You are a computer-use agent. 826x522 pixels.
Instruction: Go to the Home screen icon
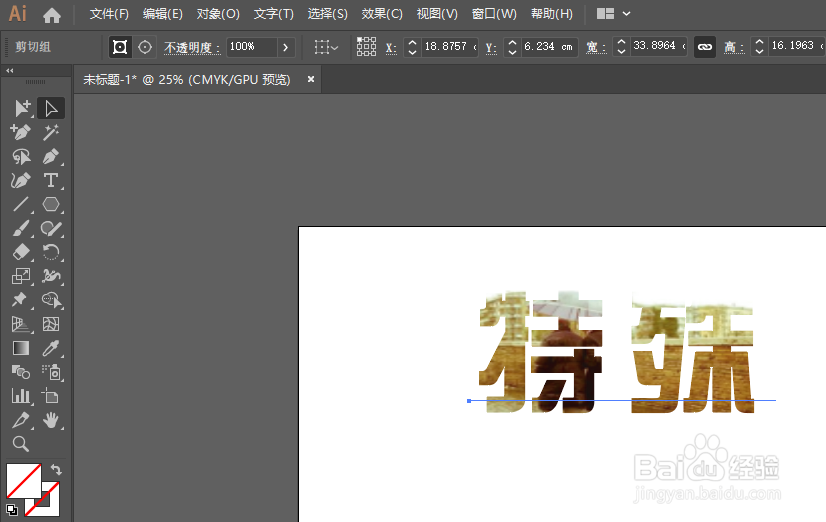52,15
